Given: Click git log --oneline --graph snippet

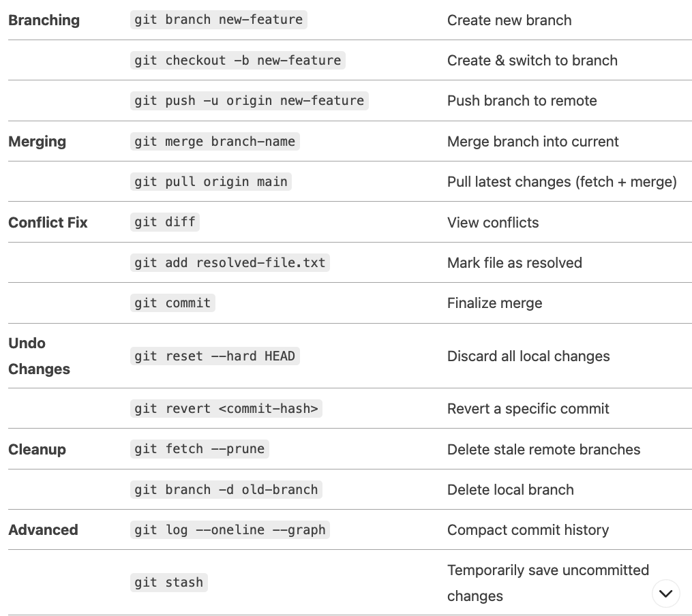Looking at the screenshot, I should [230, 529].
